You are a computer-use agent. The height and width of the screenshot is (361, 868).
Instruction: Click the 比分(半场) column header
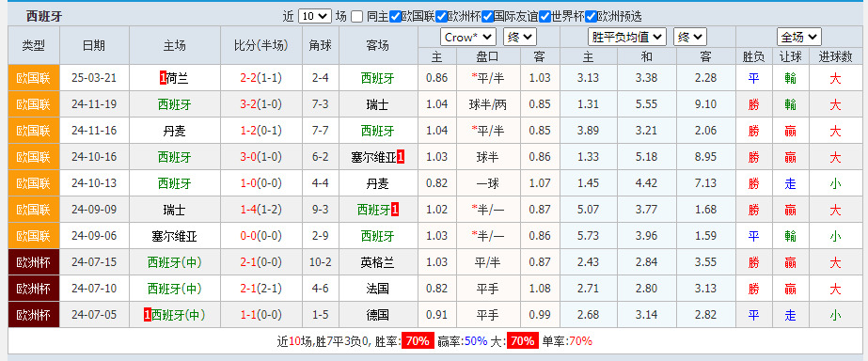[261, 45]
